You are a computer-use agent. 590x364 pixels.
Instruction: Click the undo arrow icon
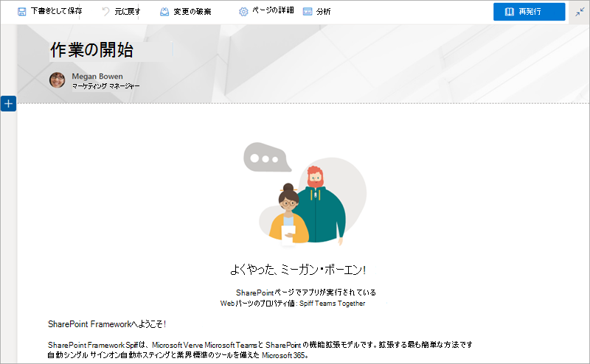click(105, 12)
